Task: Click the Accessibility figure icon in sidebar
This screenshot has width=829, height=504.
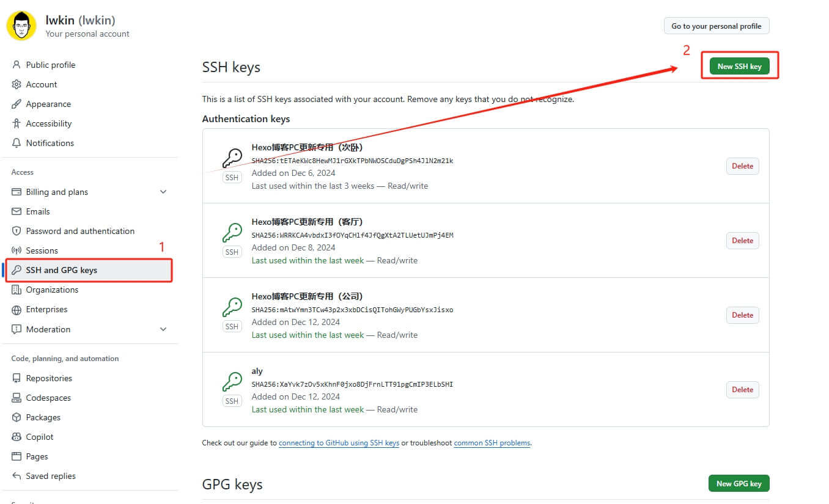Action: (17, 123)
